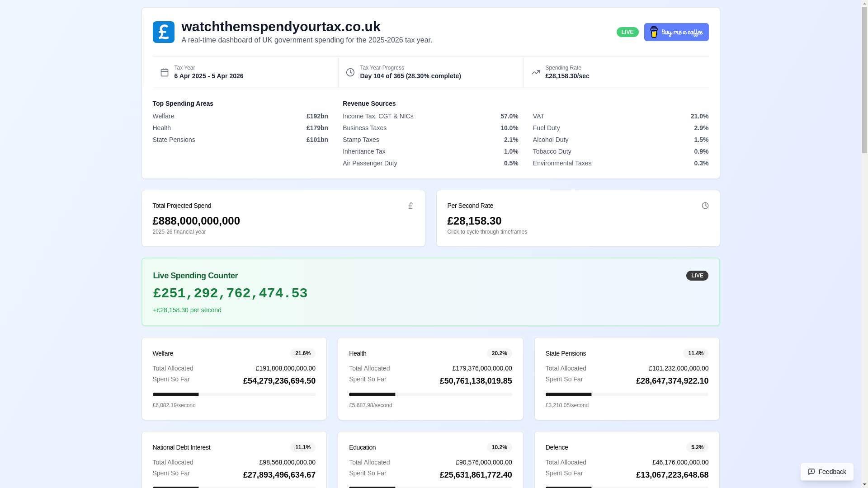
Task: Click the £6,082.19/second Welfare rate
Action: click(174, 405)
